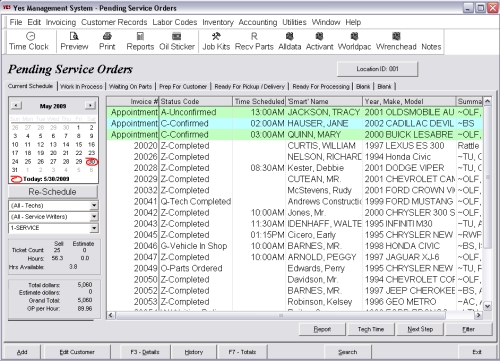
Task: Click the Preview toolbar icon
Action: 74,41
